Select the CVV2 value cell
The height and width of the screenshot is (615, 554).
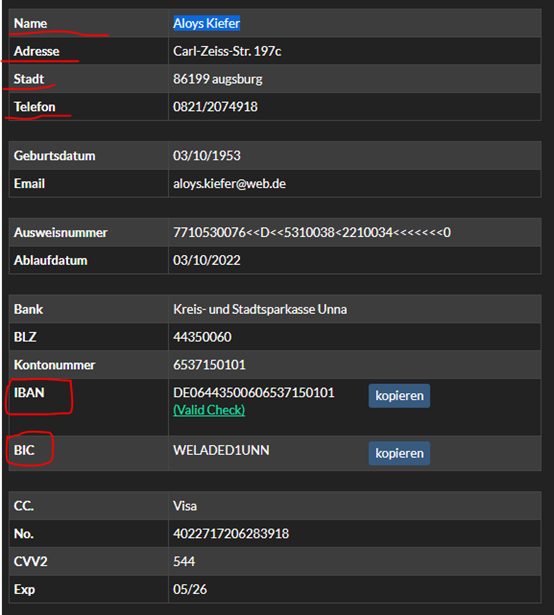click(355, 561)
